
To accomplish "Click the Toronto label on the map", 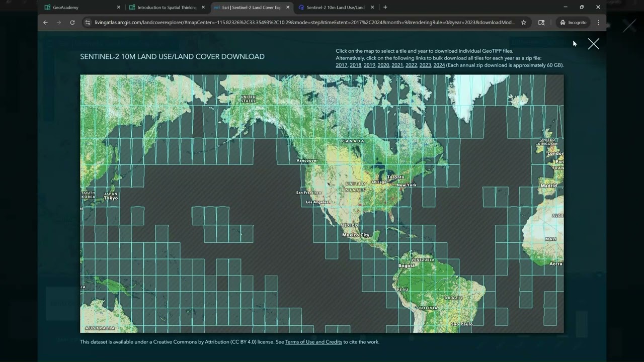I will tap(395, 177).
